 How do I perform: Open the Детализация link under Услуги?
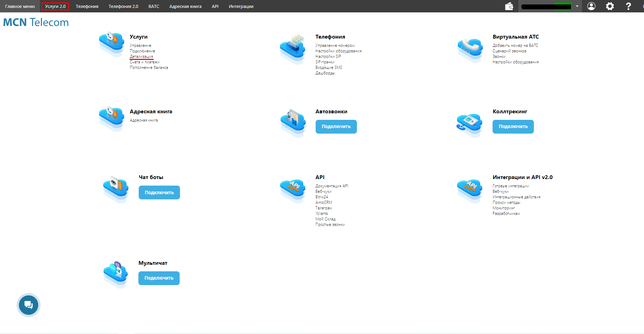(x=141, y=56)
